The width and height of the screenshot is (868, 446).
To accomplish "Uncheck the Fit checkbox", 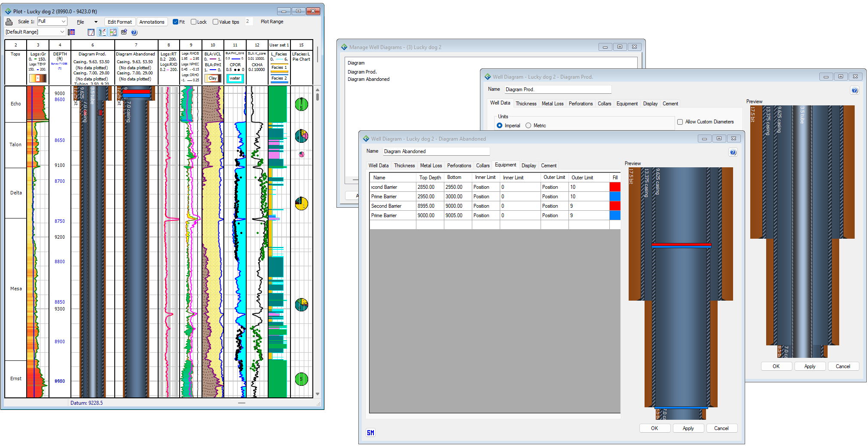I will [x=175, y=22].
